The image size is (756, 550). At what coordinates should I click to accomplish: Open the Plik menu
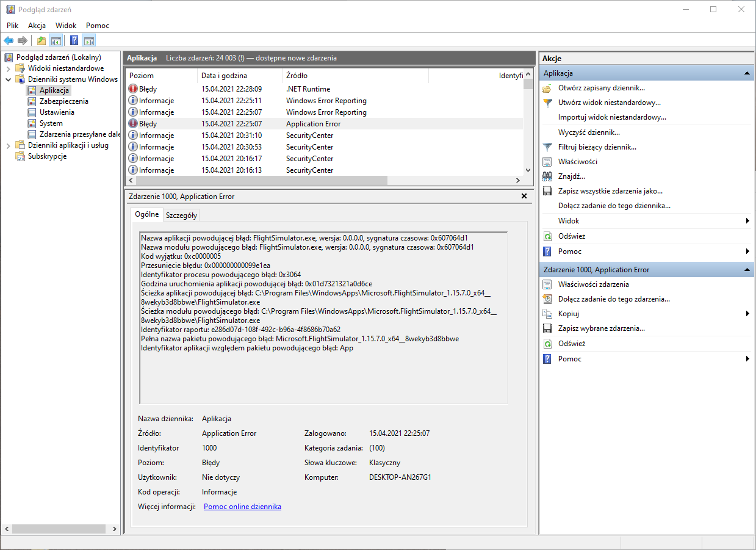pyautogui.click(x=13, y=26)
